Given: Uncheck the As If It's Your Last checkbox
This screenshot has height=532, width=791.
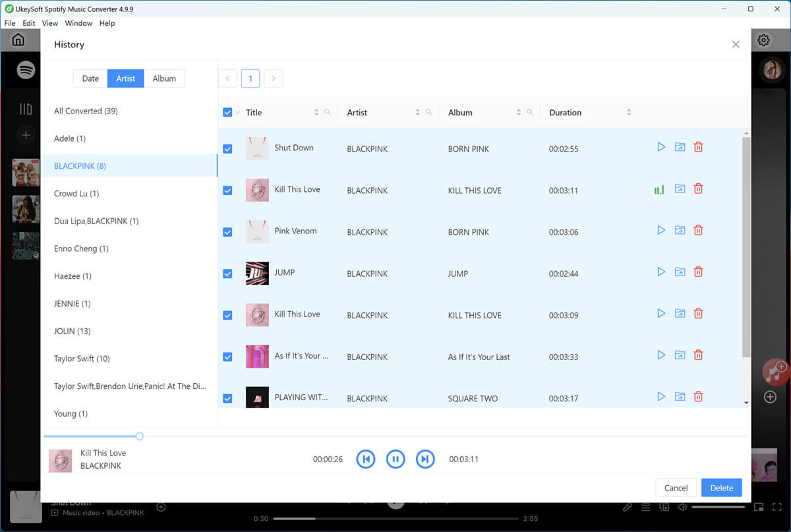Looking at the screenshot, I should [227, 357].
